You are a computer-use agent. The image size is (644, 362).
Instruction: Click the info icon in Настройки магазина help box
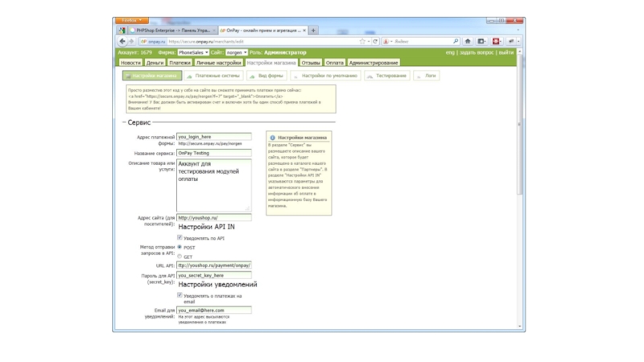272,138
